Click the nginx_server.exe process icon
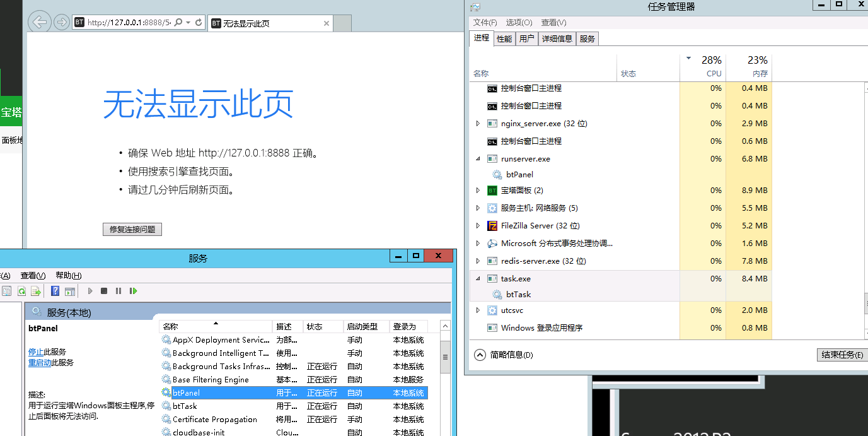 point(492,124)
